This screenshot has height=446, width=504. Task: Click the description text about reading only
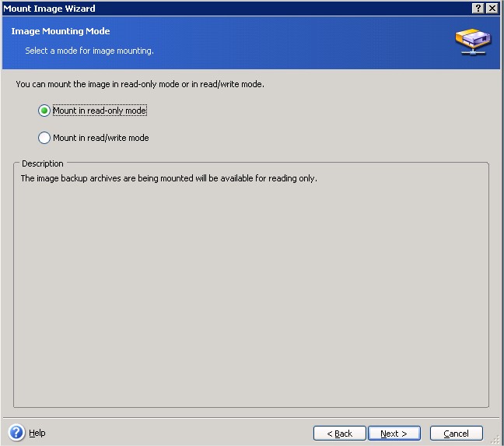(x=169, y=178)
